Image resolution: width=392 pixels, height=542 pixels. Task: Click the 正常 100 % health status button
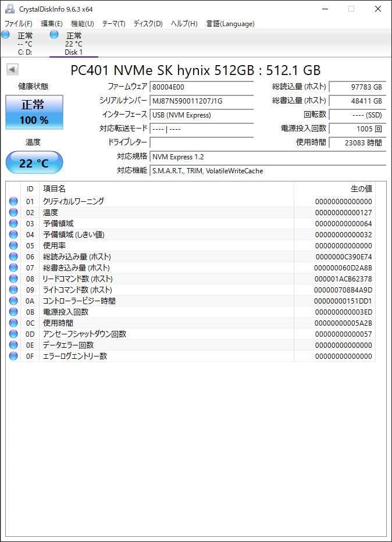point(34,112)
